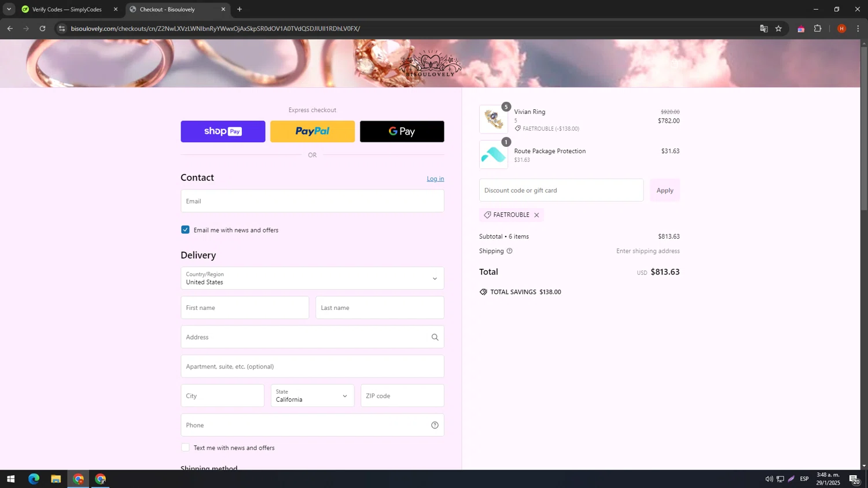Click the Discount code or gift card field
This screenshot has width=868, height=488.
point(561,190)
